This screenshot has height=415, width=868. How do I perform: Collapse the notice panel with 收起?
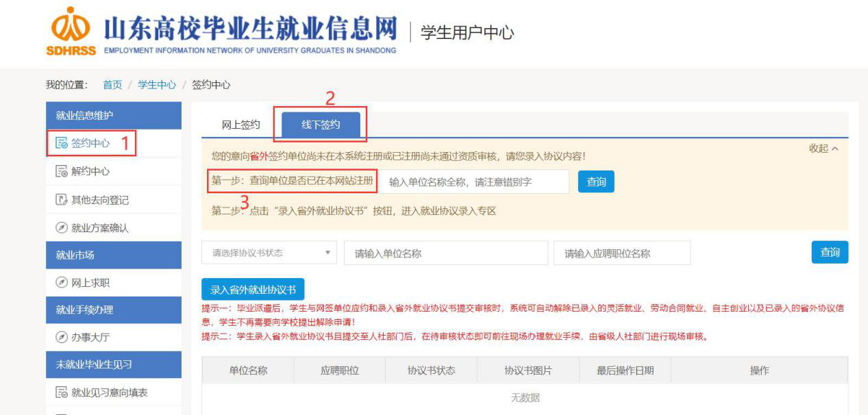823,149
